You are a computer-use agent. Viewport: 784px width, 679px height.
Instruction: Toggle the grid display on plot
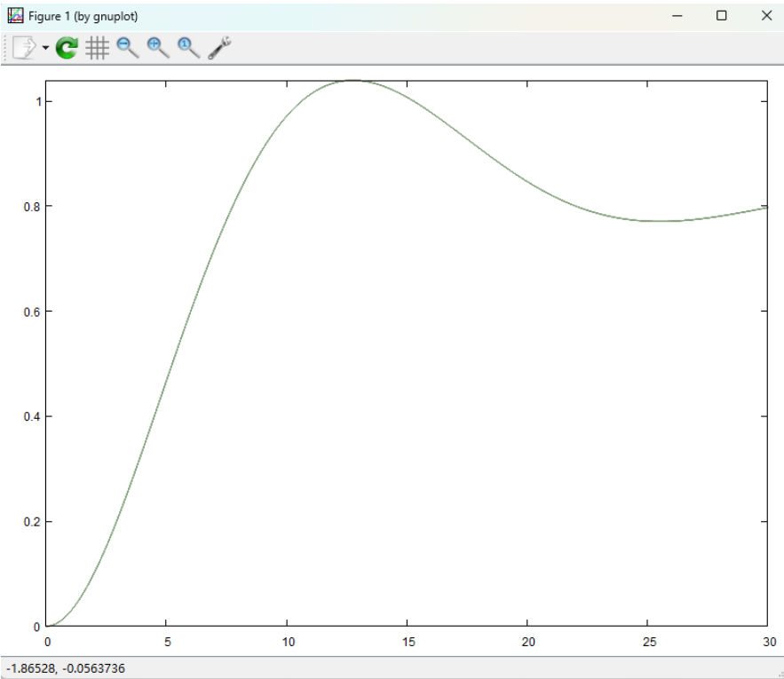[97, 48]
